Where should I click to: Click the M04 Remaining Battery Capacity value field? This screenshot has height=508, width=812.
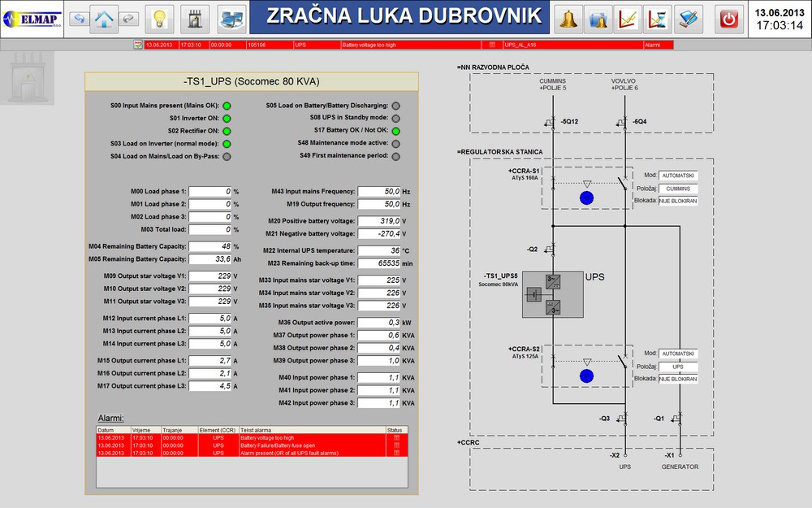pos(209,246)
